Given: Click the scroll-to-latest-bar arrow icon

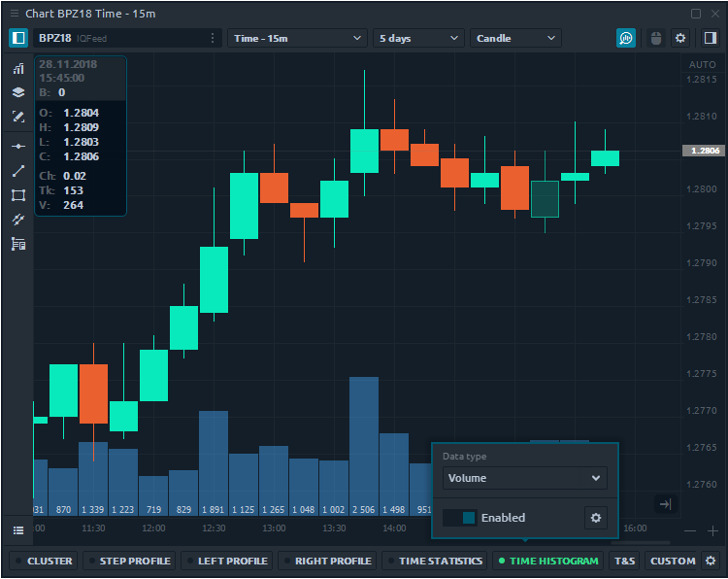Looking at the screenshot, I should click(x=665, y=503).
